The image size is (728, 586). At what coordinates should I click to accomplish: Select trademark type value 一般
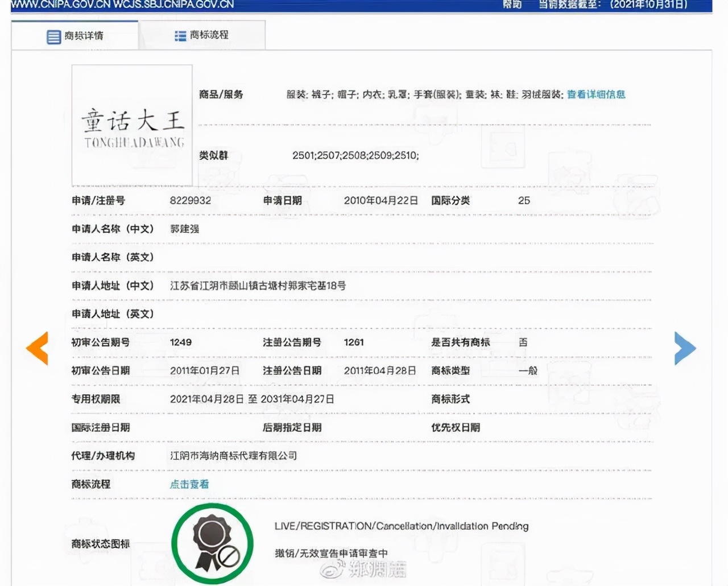[528, 370]
